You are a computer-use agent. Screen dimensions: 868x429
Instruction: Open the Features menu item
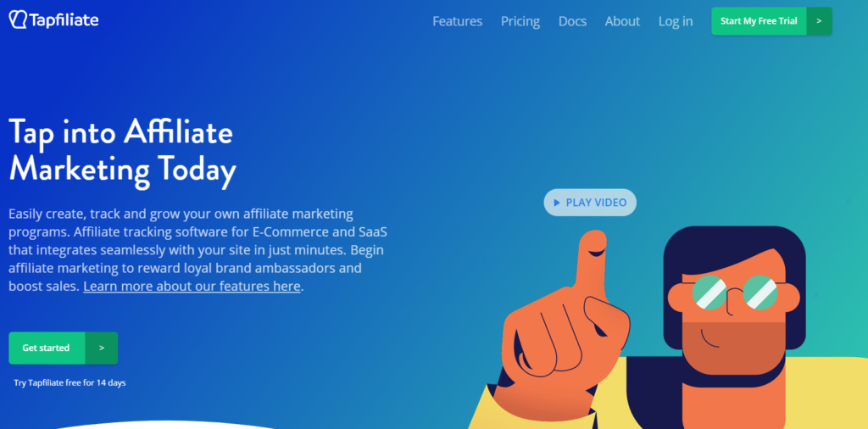point(457,21)
